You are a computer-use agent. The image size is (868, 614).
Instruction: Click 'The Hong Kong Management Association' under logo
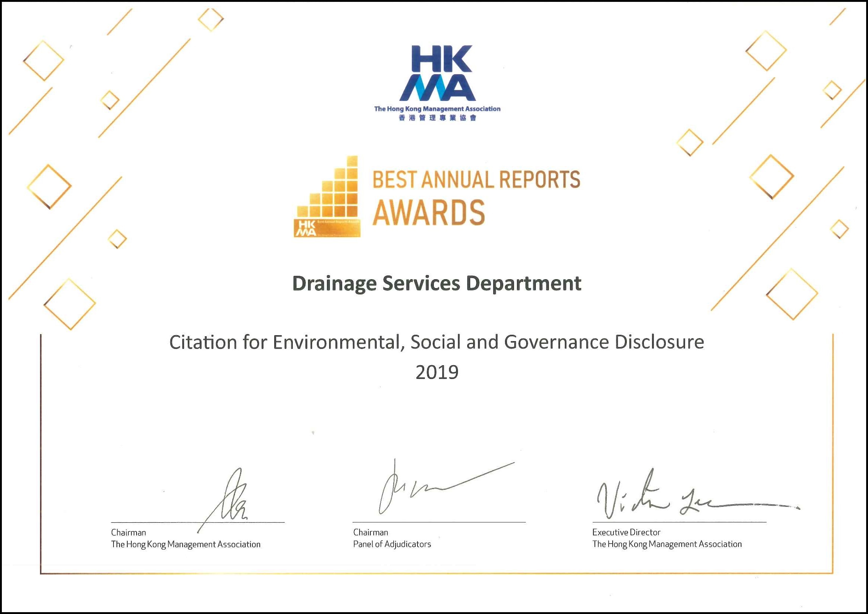[437, 109]
